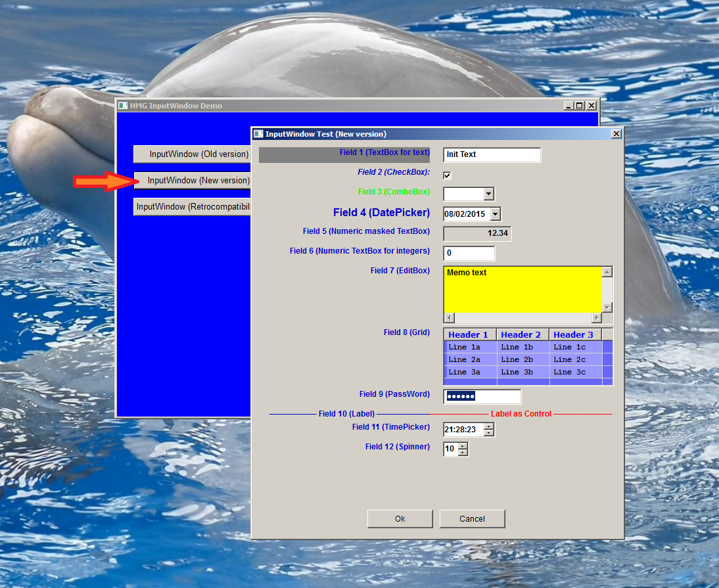Select the Header 2 column in the grid
This screenshot has width=719, height=588.
(522, 334)
